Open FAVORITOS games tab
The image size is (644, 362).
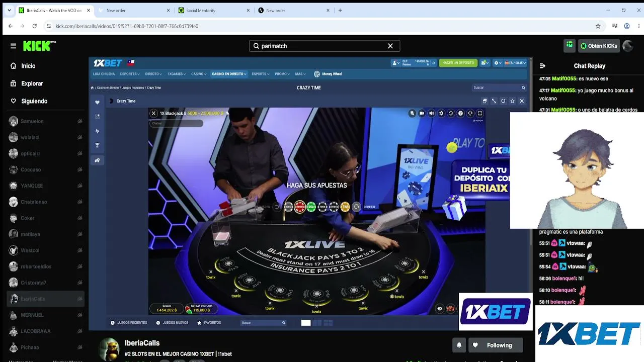209,323
